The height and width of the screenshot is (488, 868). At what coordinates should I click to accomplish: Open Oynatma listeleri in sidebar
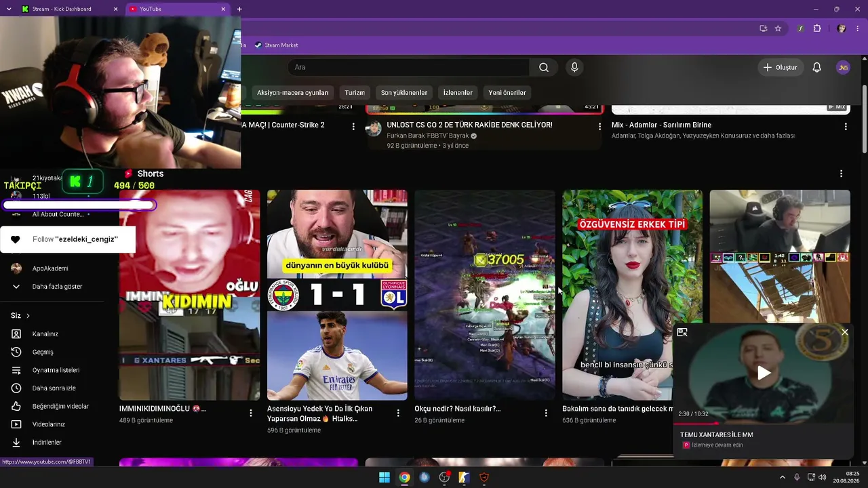tap(56, 370)
